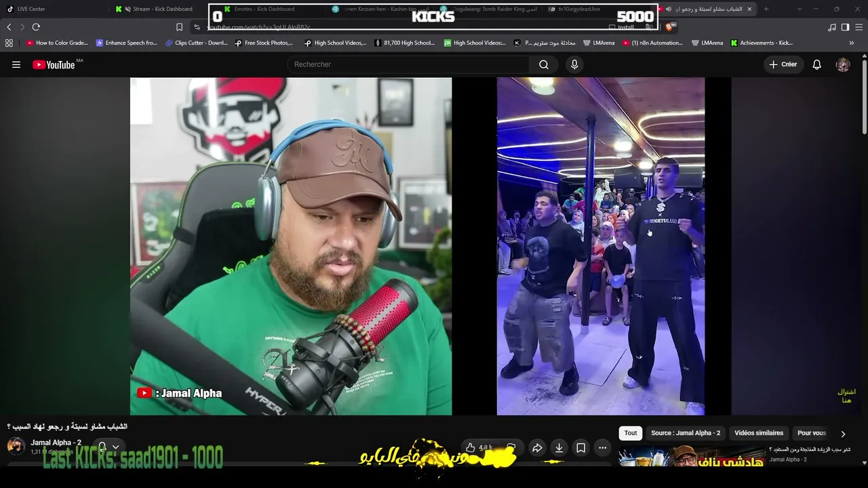Share the video
Screen dimensions: 868x488
pos(537,447)
